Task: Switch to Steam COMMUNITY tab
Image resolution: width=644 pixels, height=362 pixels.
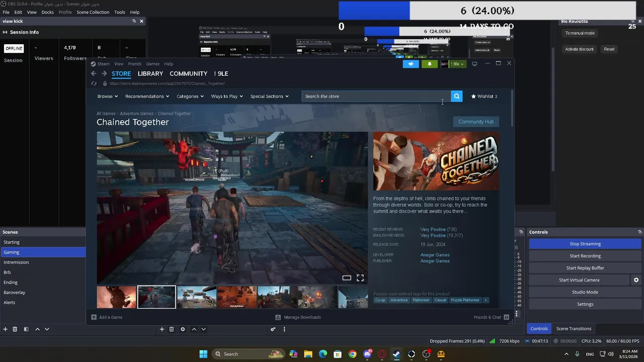Action: (188, 73)
